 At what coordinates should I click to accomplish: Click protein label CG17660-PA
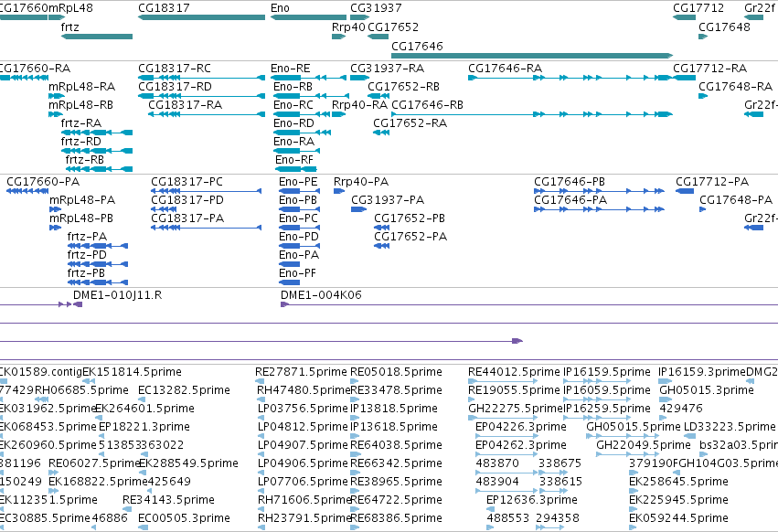pos(43,182)
